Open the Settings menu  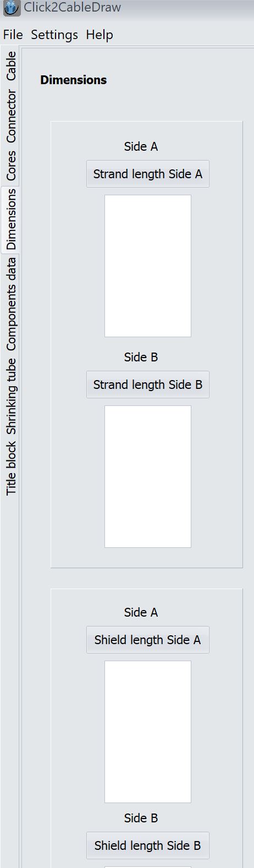point(54,35)
